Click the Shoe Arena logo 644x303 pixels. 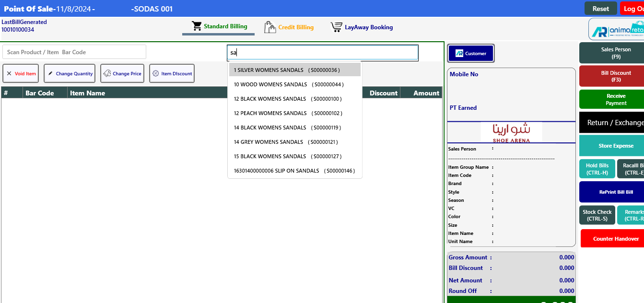coord(511,132)
